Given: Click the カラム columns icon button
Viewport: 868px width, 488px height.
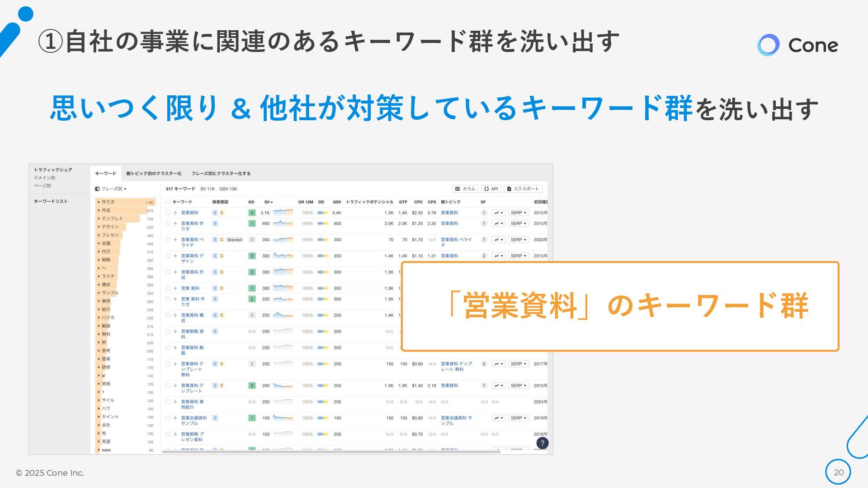Looking at the screenshot, I should tap(465, 189).
